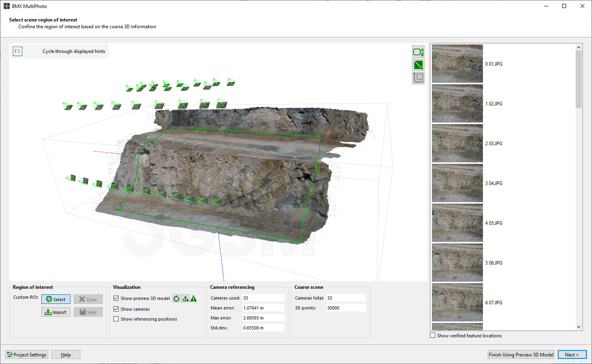Export the preview 3D model
Viewport: 592px width, 364px height.
[185, 298]
